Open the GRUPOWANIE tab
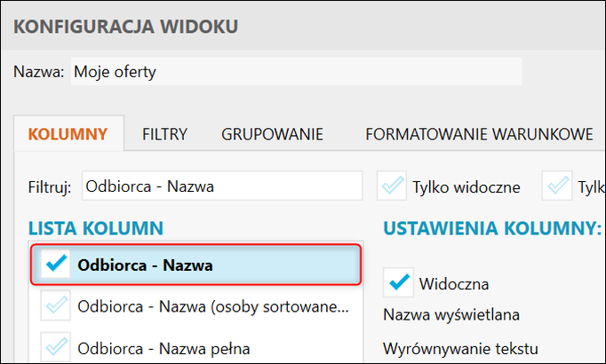 (x=272, y=135)
